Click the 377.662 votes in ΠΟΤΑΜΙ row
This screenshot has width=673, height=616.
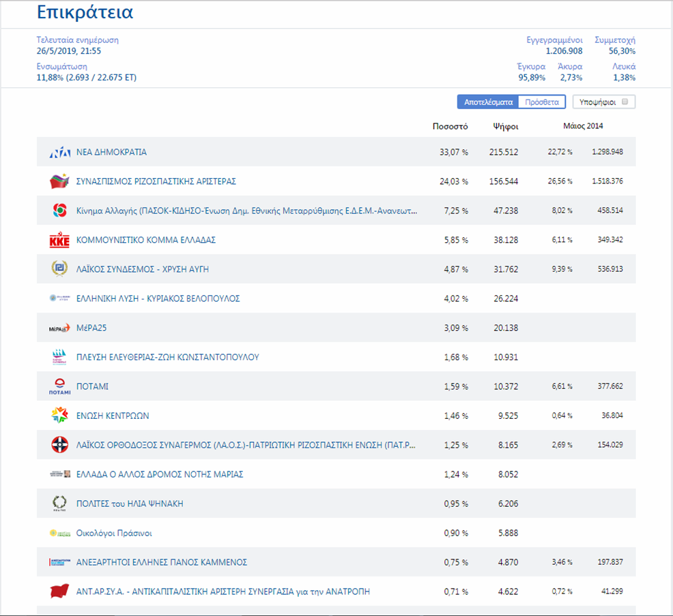(x=610, y=386)
